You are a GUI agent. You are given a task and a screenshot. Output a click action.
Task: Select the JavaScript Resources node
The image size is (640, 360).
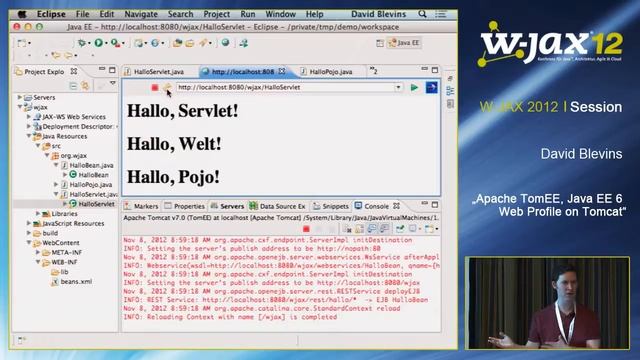pyautogui.click(x=69, y=223)
